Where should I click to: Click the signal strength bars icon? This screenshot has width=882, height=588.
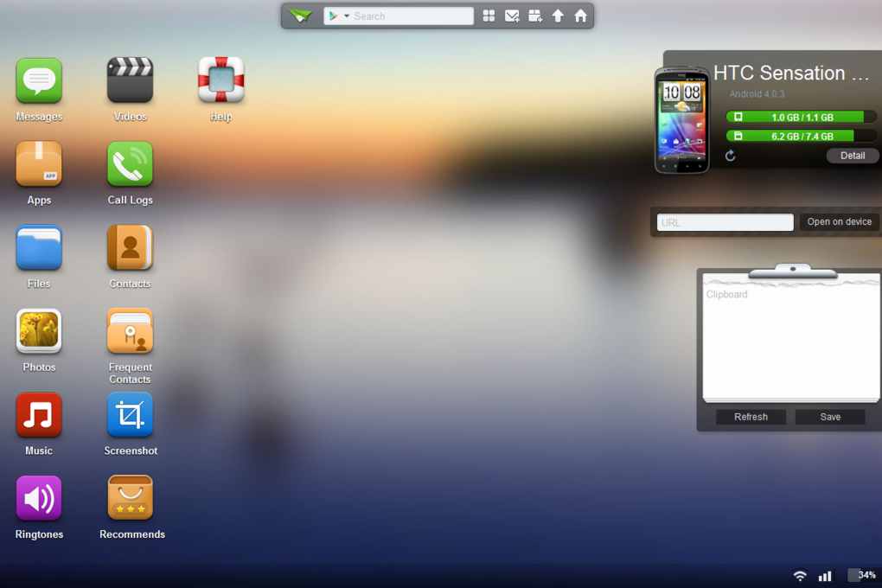(825, 576)
